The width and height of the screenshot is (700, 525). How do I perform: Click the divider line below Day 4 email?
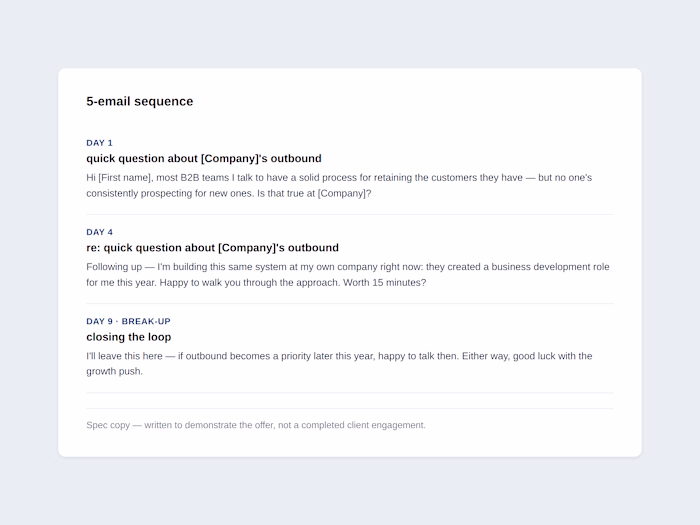tap(350, 304)
